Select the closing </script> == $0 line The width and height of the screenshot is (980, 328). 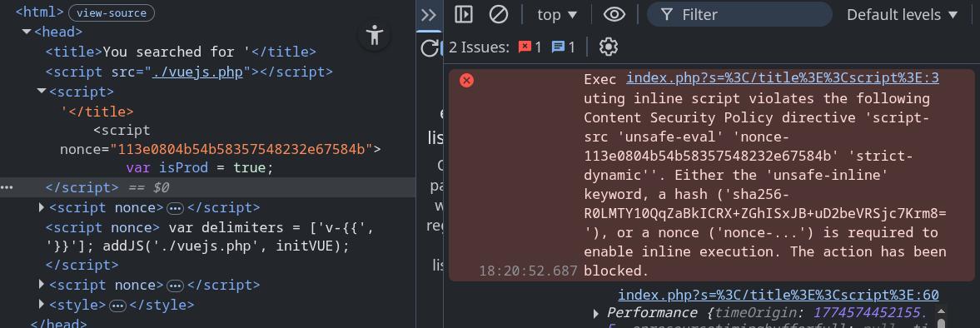pos(207,187)
